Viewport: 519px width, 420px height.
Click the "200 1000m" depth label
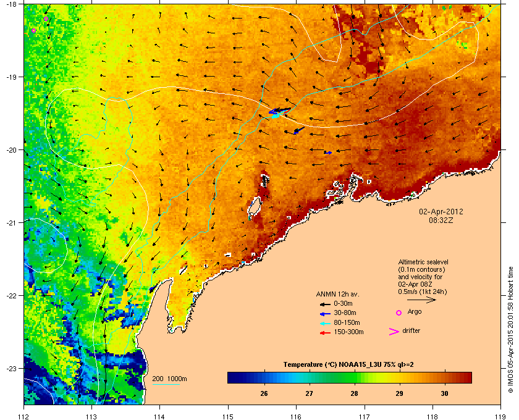[x=169, y=379]
